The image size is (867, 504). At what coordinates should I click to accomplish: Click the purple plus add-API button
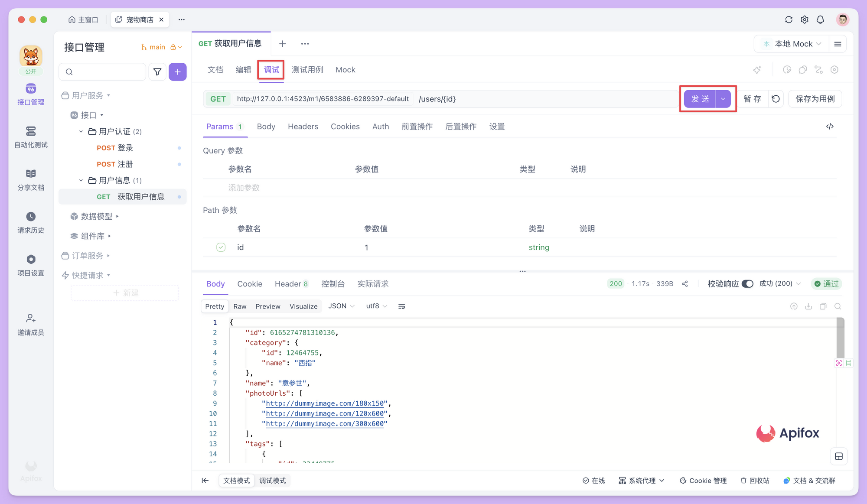pyautogui.click(x=177, y=72)
